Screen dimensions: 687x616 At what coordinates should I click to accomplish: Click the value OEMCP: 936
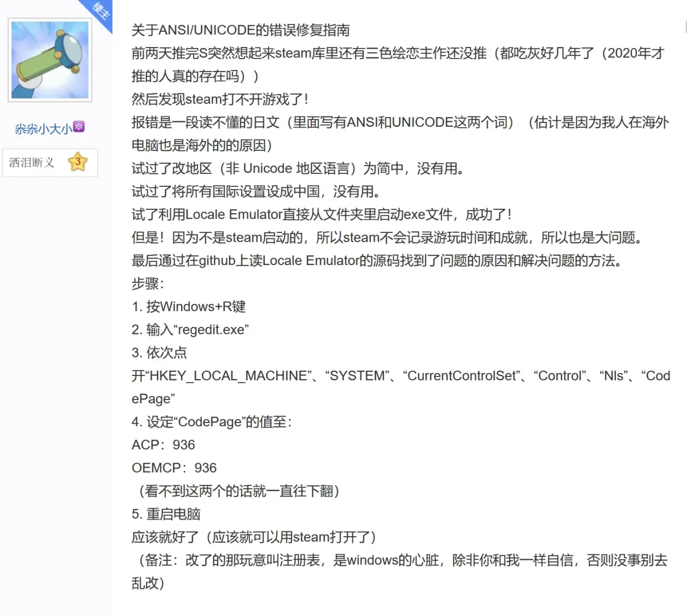coord(174,468)
